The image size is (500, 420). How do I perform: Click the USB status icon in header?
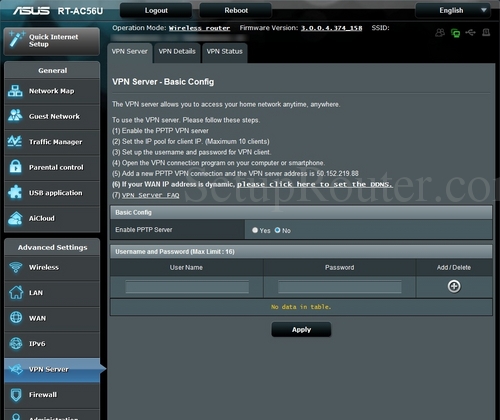pyautogui.click(x=470, y=32)
